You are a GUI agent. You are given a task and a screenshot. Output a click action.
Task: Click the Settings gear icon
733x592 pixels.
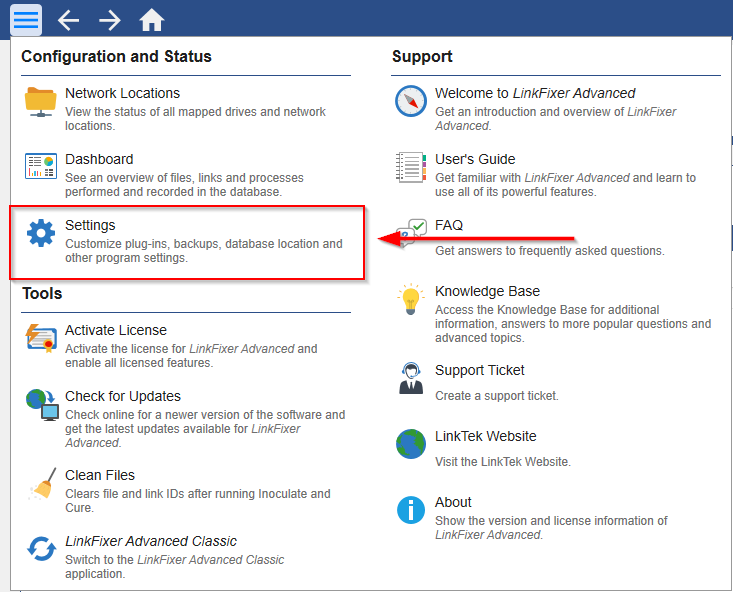click(41, 232)
